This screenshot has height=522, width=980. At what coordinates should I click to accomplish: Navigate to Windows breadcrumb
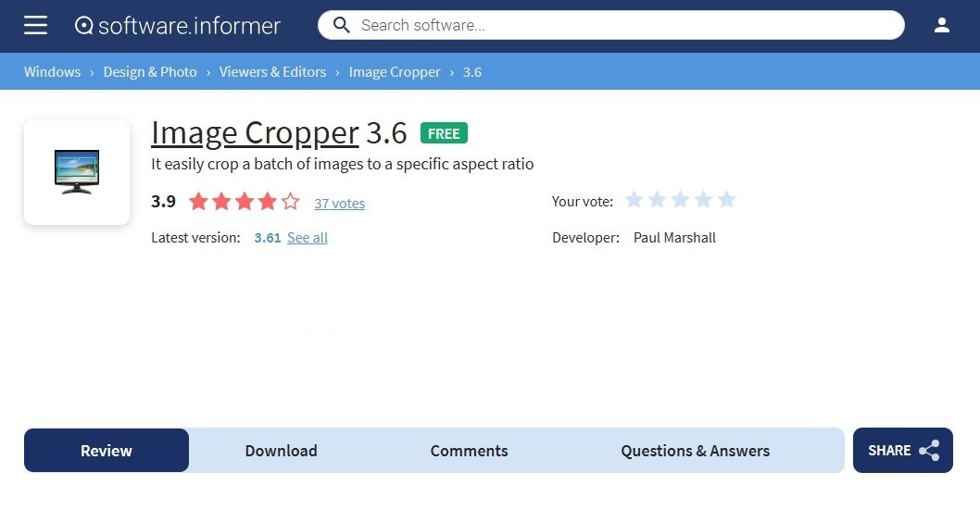click(x=53, y=72)
